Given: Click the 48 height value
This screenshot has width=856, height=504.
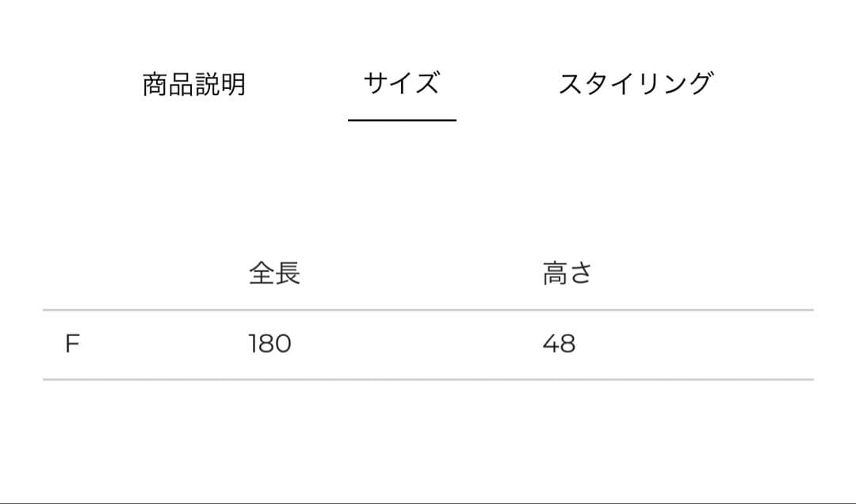Looking at the screenshot, I should tap(559, 344).
